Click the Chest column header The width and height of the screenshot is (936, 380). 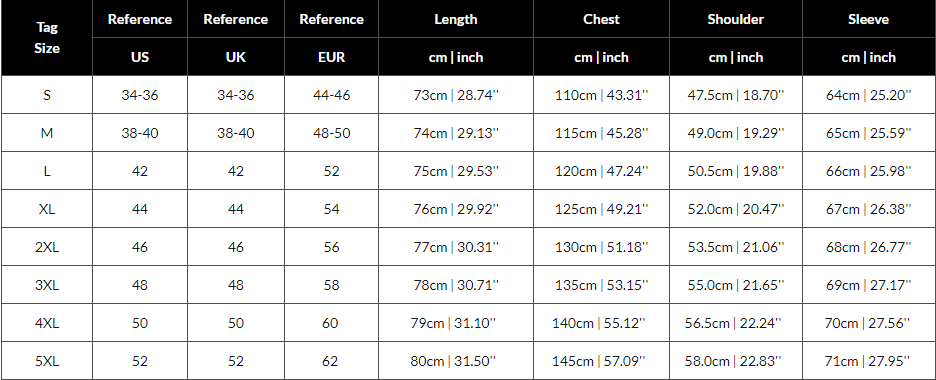click(601, 38)
